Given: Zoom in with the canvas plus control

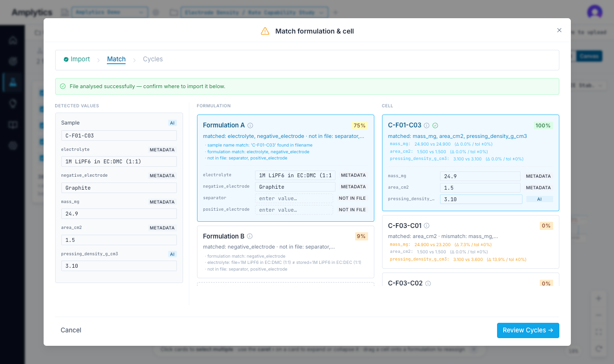Looking at the screenshot, I should tap(598, 298).
